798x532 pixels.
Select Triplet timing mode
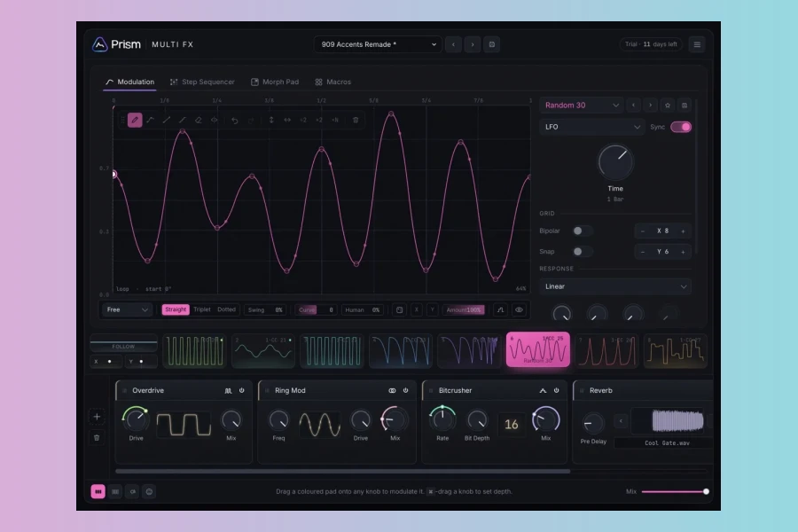(202, 309)
